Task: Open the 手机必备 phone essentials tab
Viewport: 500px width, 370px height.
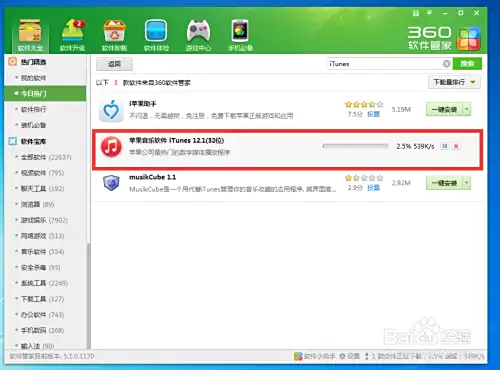Action: [240, 36]
